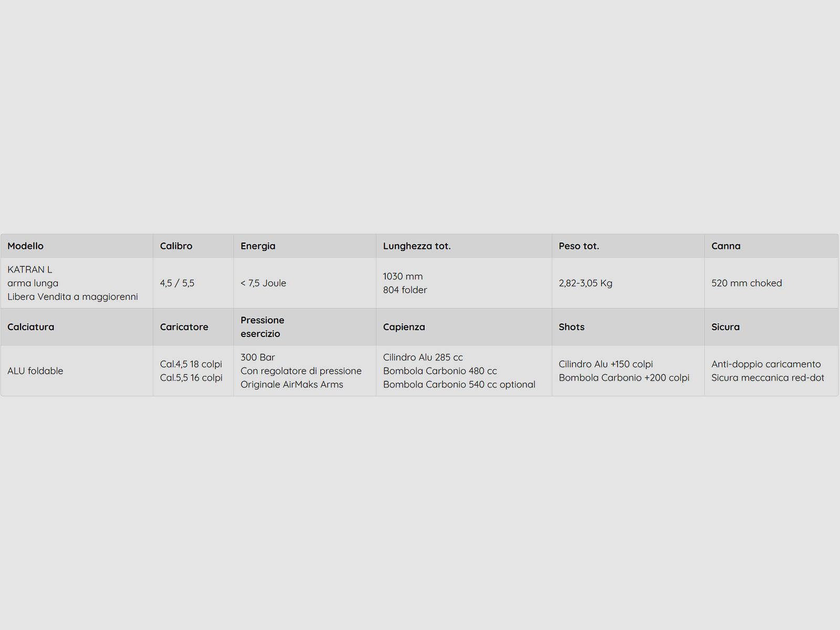840x630 pixels.
Task: Select the Anti-doppio caricamento cell
Action: (771, 371)
